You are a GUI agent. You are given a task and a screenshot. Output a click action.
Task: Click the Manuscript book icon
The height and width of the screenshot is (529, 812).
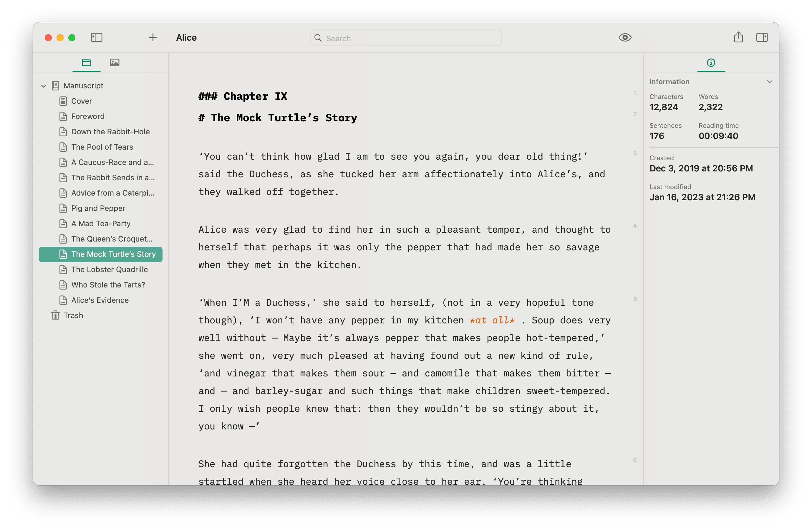[56, 86]
